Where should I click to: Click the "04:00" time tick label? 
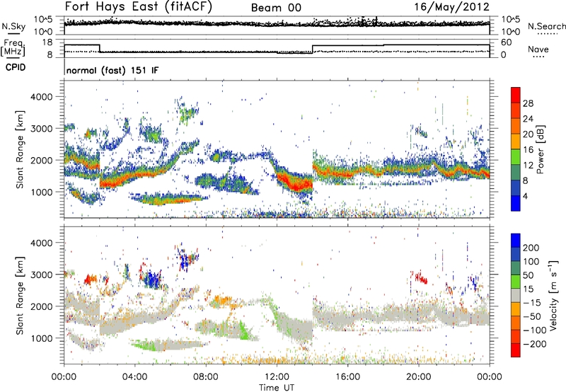134,377
